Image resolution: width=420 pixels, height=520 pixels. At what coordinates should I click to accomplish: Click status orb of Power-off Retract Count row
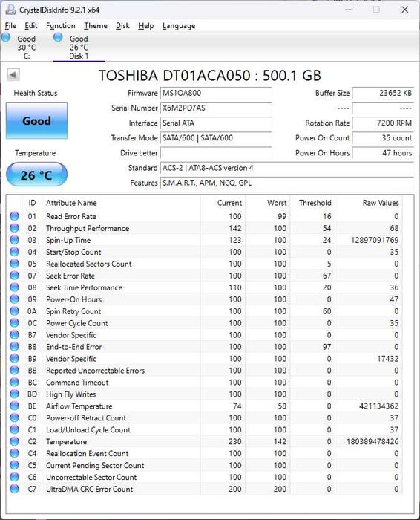14,417
